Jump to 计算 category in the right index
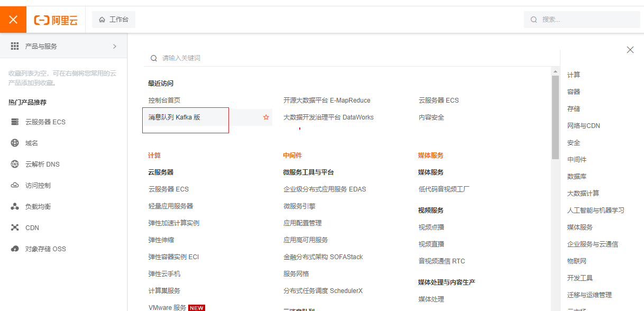The height and width of the screenshot is (311, 644). coord(574,75)
